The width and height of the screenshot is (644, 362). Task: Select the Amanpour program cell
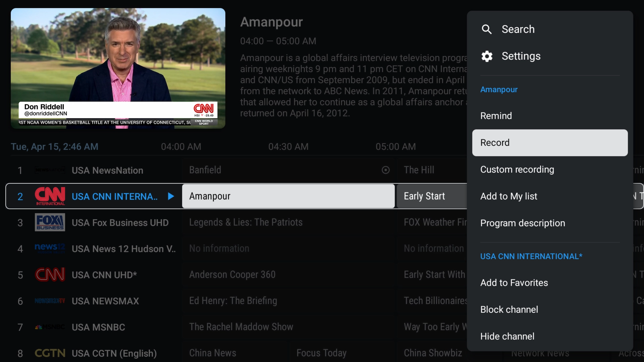coord(288,196)
